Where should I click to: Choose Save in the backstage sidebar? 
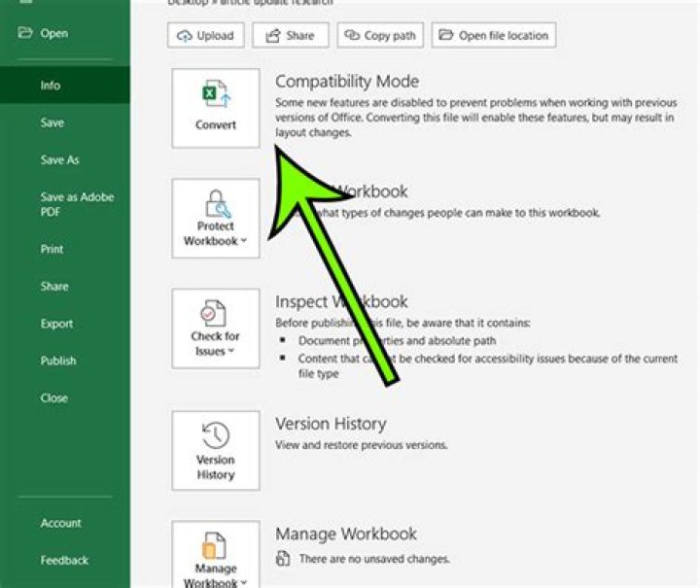pos(65,122)
